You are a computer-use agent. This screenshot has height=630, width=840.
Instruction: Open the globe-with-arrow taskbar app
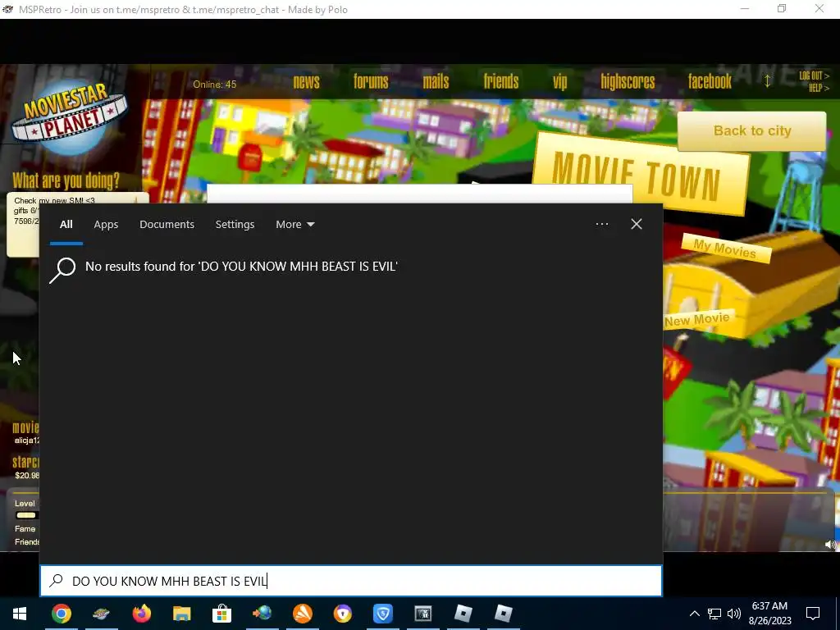pos(262,614)
